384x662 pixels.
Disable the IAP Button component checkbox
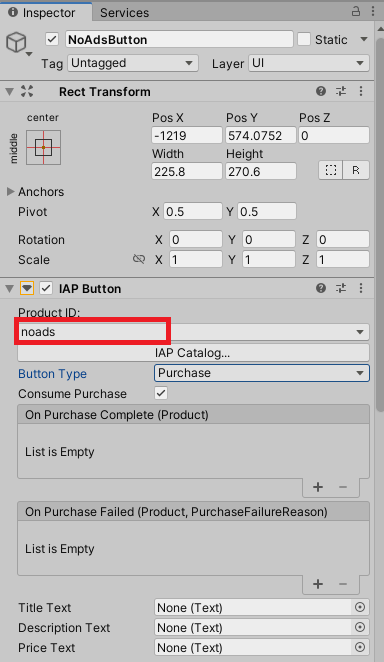point(46,288)
